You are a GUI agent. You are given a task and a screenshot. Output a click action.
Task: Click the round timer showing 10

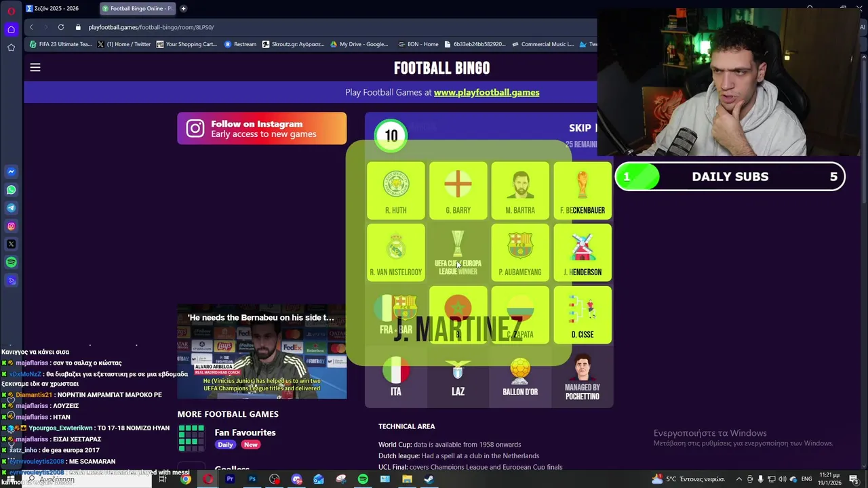coord(391,136)
